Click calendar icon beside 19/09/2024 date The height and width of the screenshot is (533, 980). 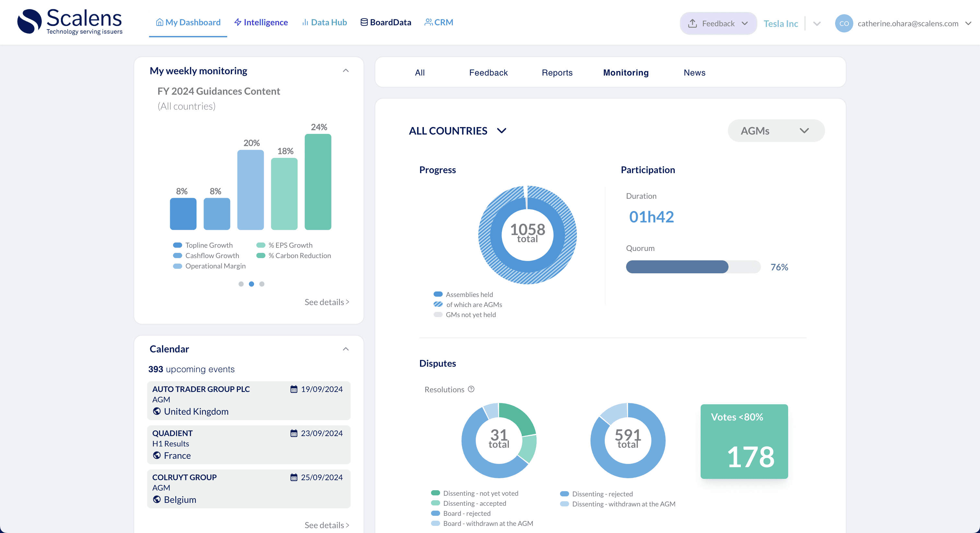(x=294, y=389)
